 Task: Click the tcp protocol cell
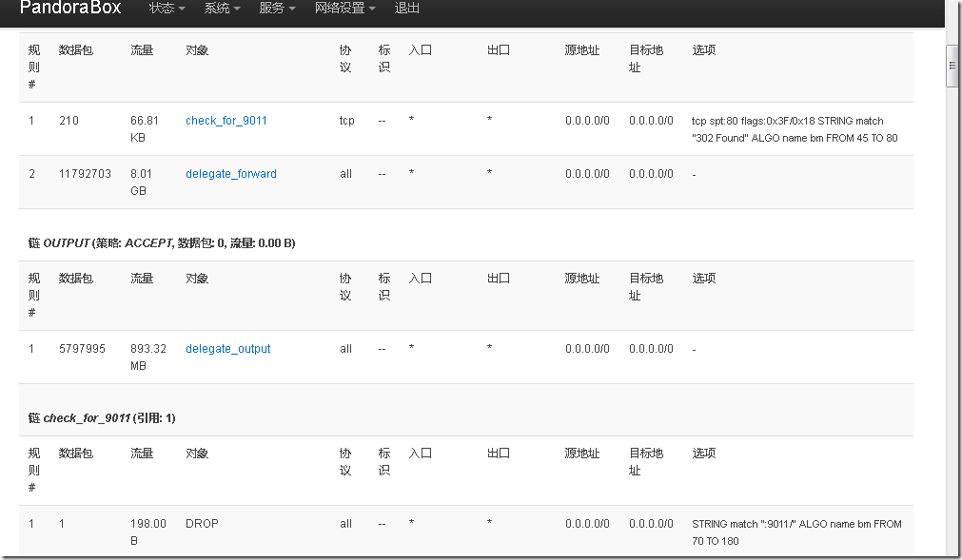point(346,121)
